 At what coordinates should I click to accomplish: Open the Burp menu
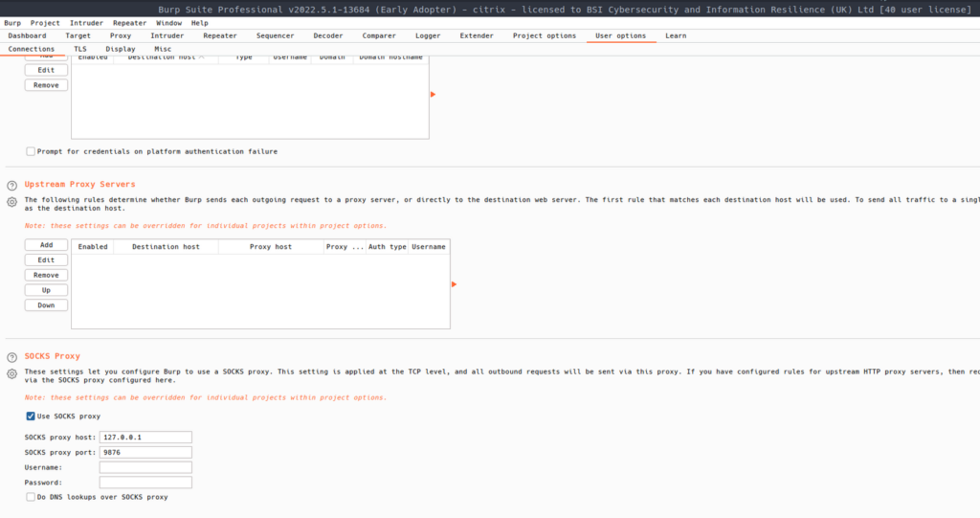(x=12, y=23)
